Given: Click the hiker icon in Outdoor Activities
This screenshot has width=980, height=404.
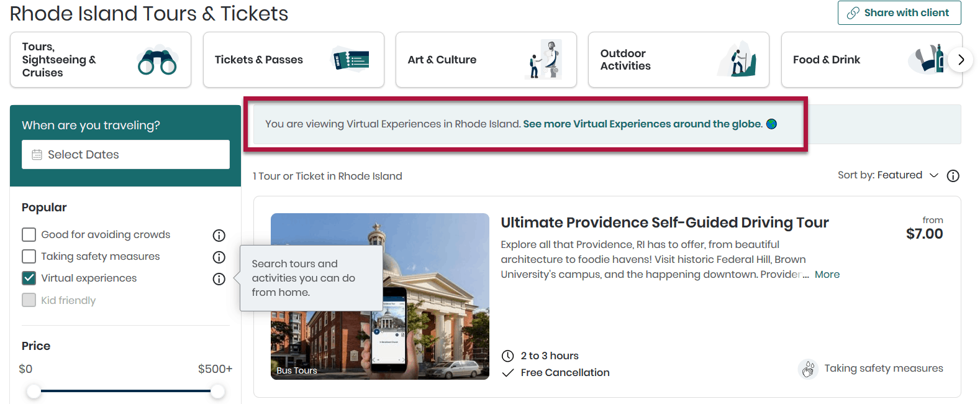Looking at the screenshot, I should (x=737, y=60).
